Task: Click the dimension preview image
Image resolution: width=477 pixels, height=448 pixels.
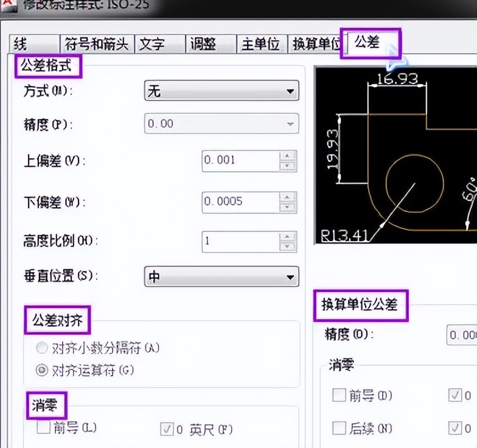Action: coord(396,155)
